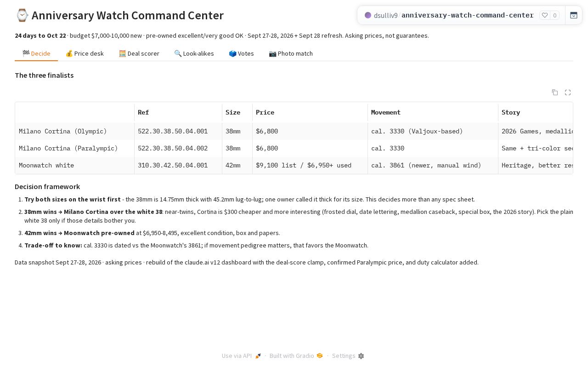The width and height of the screenshot is (588, 368).
Task: Select the Moonwatch white cell
Action: pos(75,166)
